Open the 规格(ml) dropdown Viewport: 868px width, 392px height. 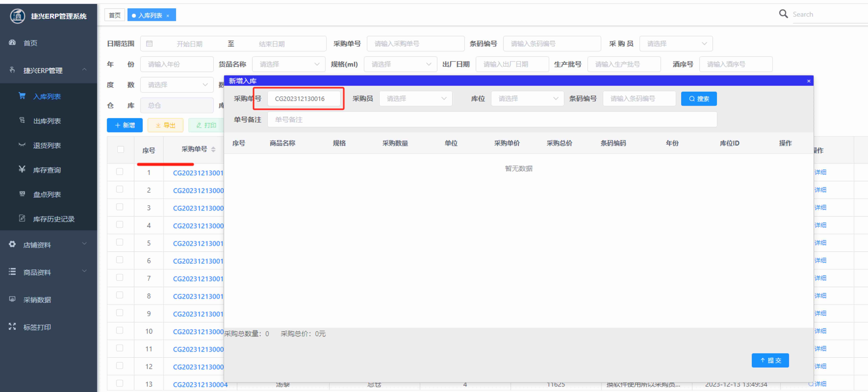pos(400,64)
